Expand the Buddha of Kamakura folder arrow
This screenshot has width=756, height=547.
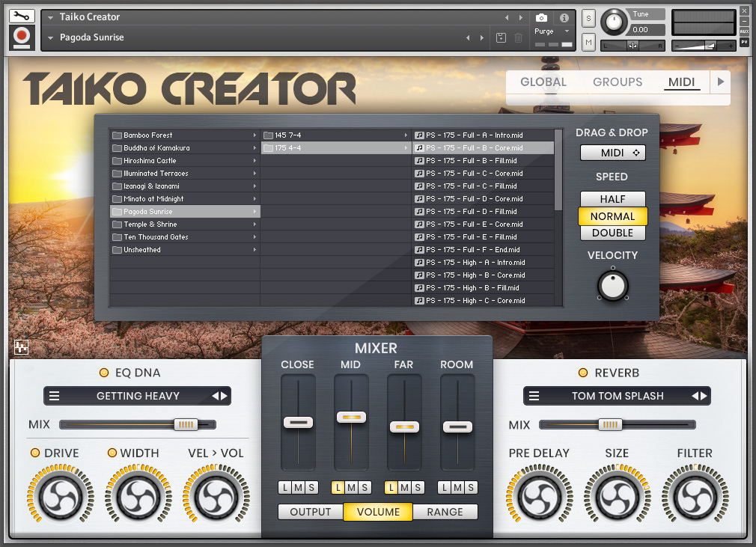pyautogui.click(x=254, y=148)
